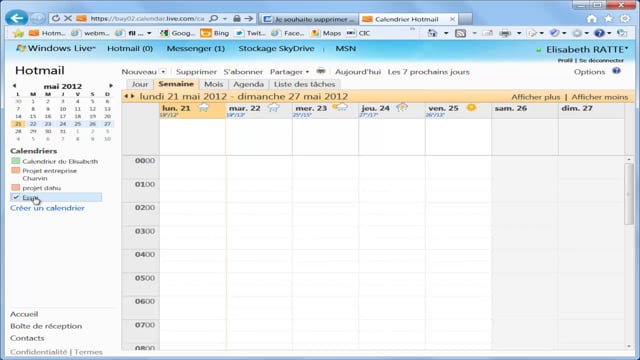This screenshot has height=360, width=640.
Task: Open the browser Print dropdown arrow
Action: [x=519, y=33]
